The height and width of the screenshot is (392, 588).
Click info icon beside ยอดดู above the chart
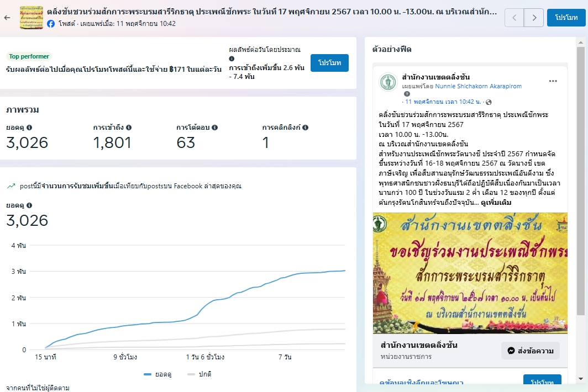click(29, 205)
